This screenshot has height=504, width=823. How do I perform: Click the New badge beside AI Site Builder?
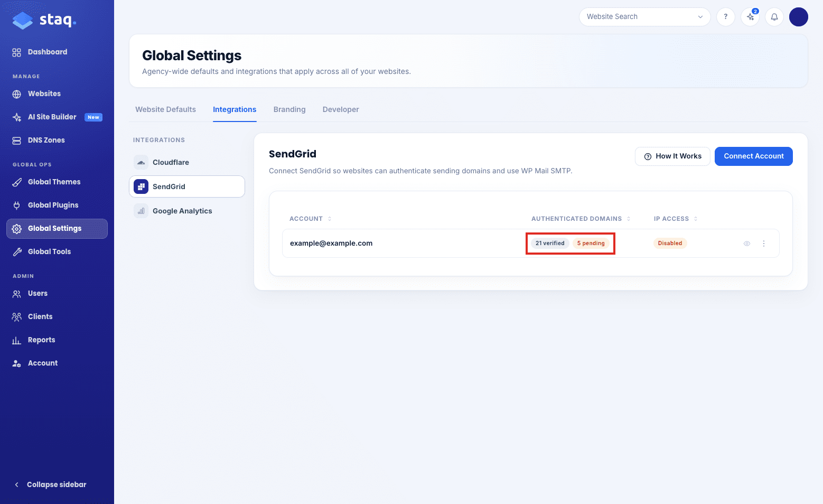coord(93,117)
